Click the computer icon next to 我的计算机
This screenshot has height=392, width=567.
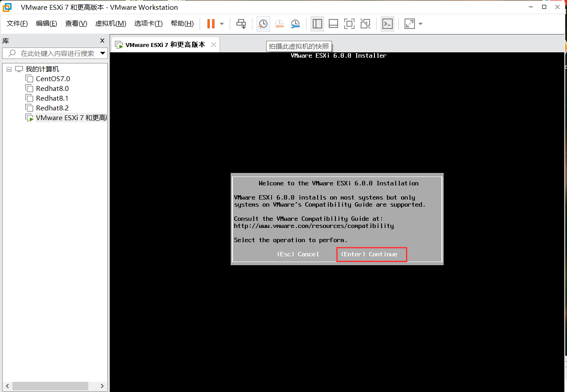19,69
